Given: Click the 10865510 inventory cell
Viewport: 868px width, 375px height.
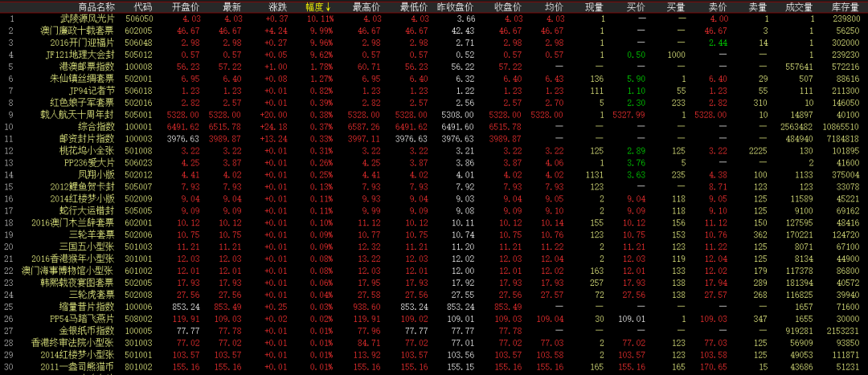Looking at the screenshot, I should pos(842,127).
